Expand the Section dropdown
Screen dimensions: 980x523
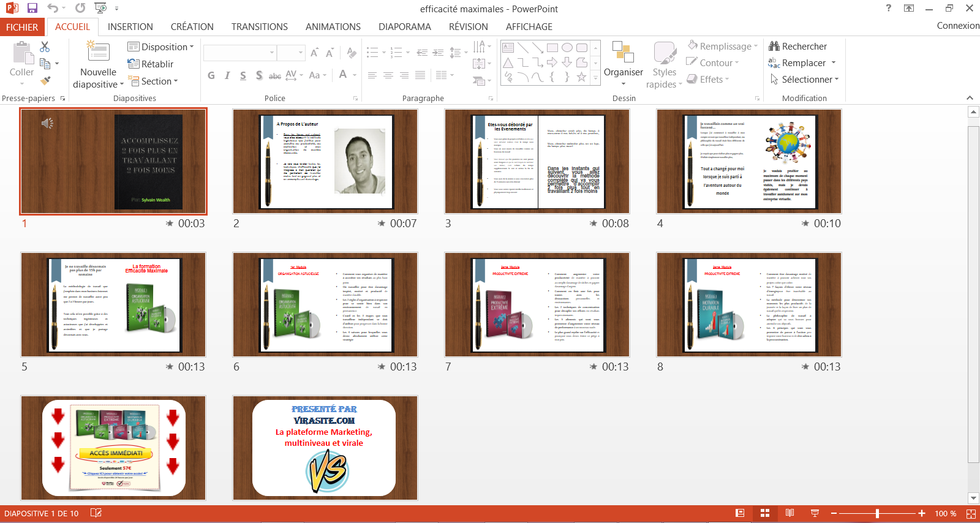click(x=153, y=81)
